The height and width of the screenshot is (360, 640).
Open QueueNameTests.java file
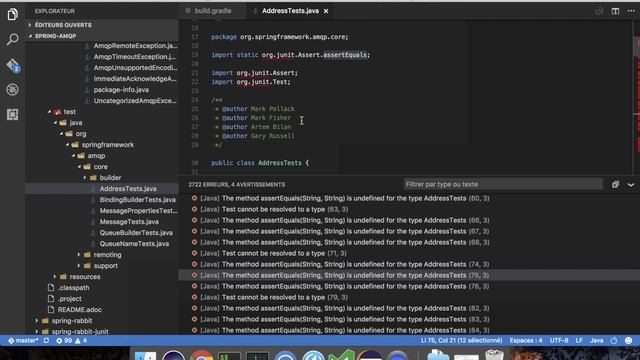click(134, 244)
